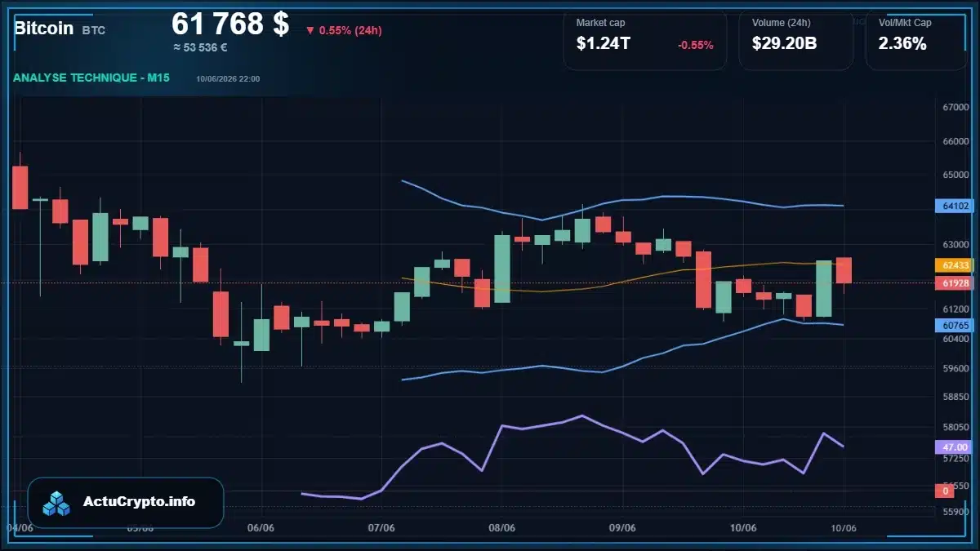Click the 06/06 date axis label
This screenshot has height=551, width=980.
click(x=259, y=528)
